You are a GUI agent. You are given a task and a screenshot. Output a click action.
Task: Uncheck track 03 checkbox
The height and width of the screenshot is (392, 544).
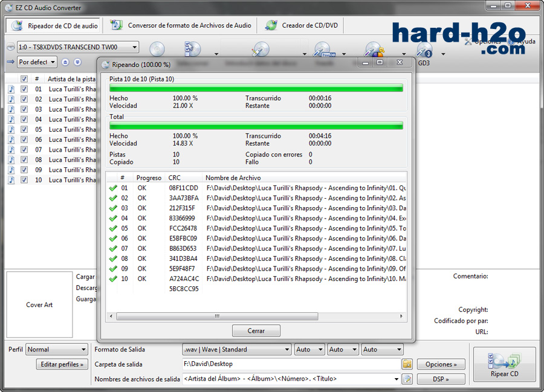click(24, 109)
